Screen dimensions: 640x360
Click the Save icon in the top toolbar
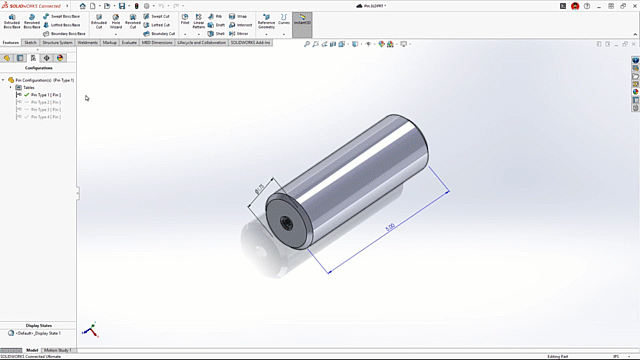pos(122,6)
